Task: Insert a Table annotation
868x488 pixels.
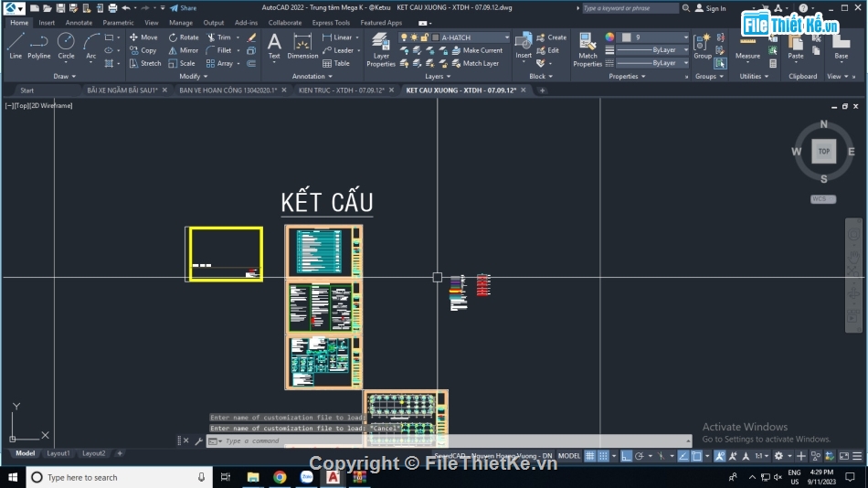Action: click(336, 64)
